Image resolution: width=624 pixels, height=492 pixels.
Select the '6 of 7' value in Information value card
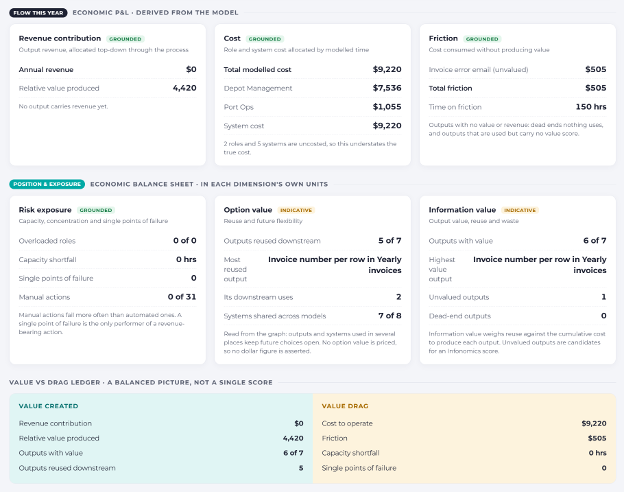(x=595, y=240)
